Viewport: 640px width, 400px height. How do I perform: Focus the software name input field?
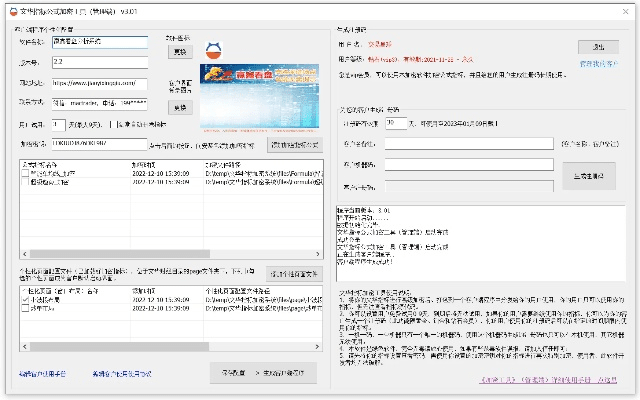tap(100, 42)
